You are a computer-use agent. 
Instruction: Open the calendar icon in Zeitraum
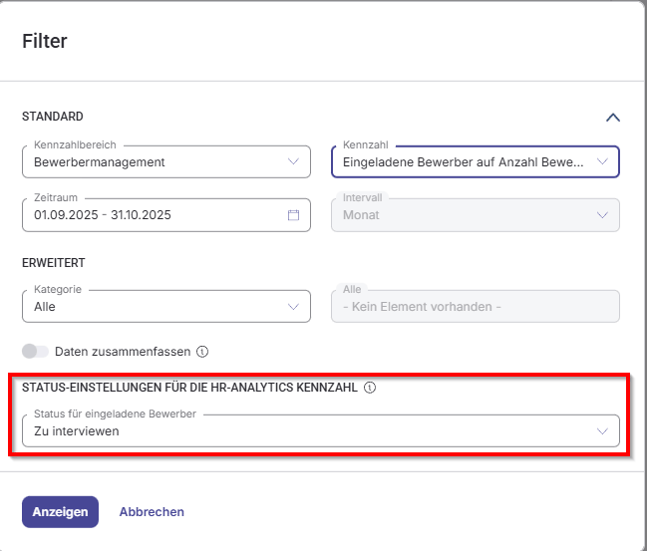tap(294, 215)
